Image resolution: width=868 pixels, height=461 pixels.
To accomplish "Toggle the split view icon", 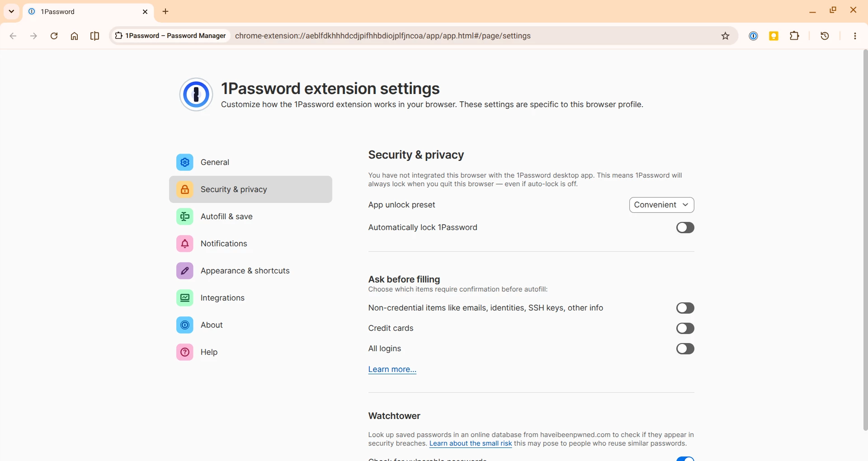I will [x=95, y=36].
